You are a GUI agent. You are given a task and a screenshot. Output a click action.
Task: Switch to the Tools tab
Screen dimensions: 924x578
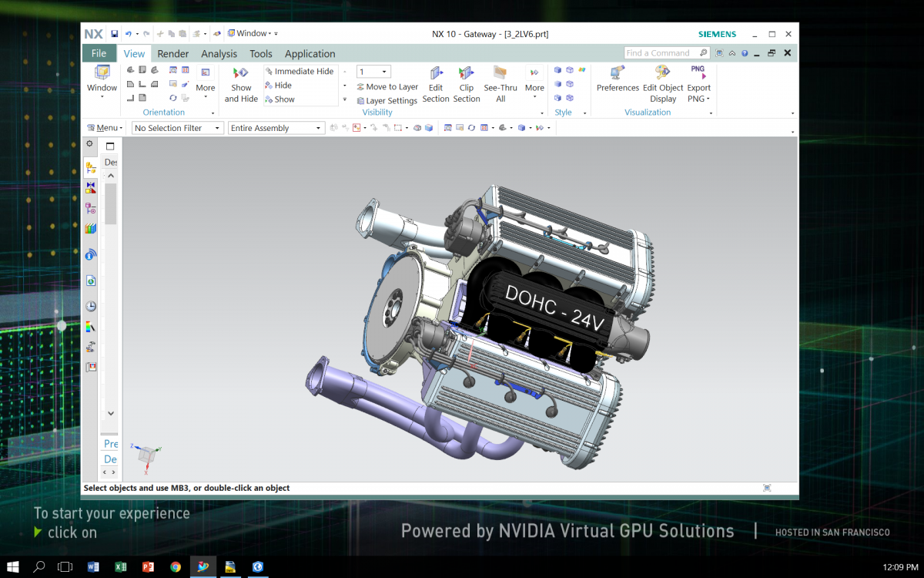click(x=261, y=53)
